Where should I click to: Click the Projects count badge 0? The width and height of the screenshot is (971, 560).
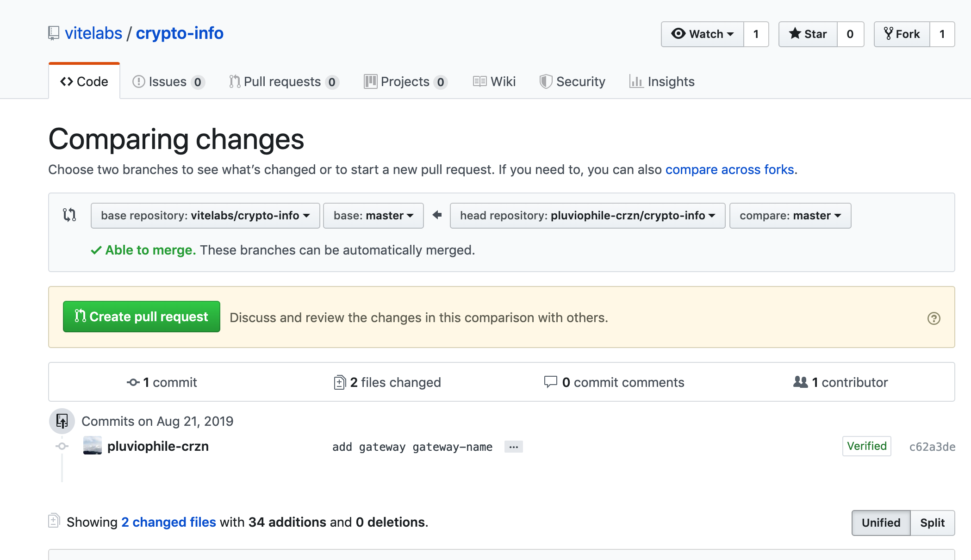441,82
